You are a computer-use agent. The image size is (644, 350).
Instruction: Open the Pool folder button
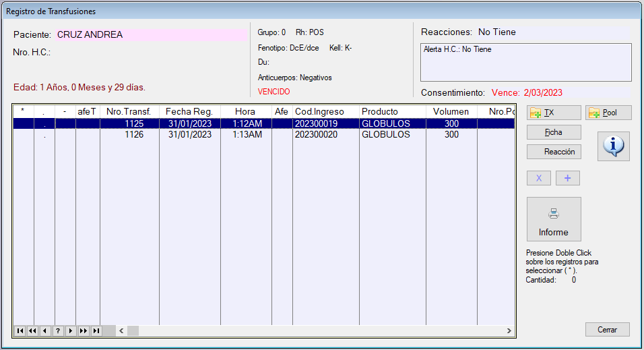click(608, 113)
